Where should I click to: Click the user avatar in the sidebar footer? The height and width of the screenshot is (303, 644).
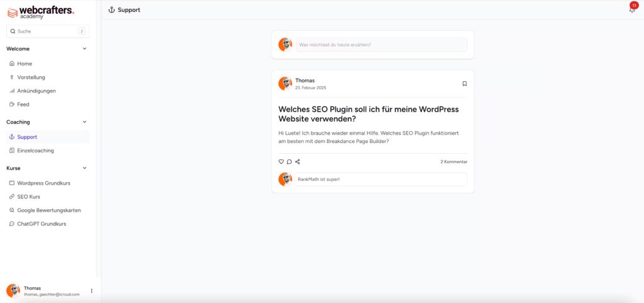(x=13, y=290)
